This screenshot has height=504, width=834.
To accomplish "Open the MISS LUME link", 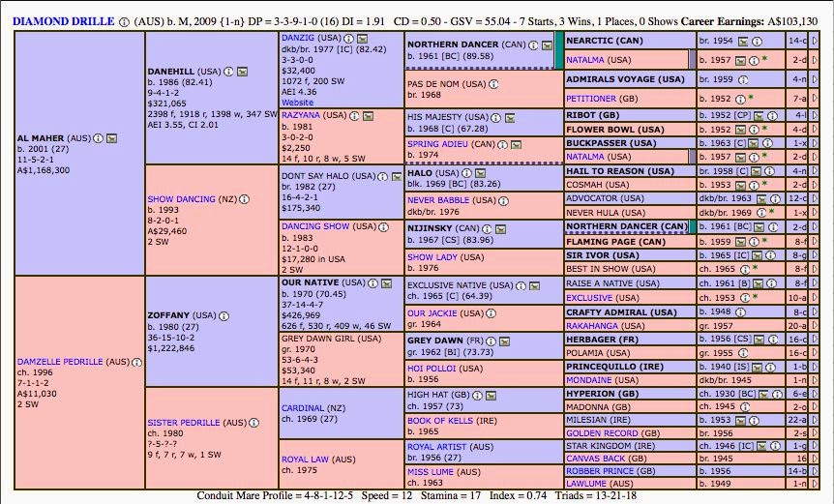I will [427, 472].
